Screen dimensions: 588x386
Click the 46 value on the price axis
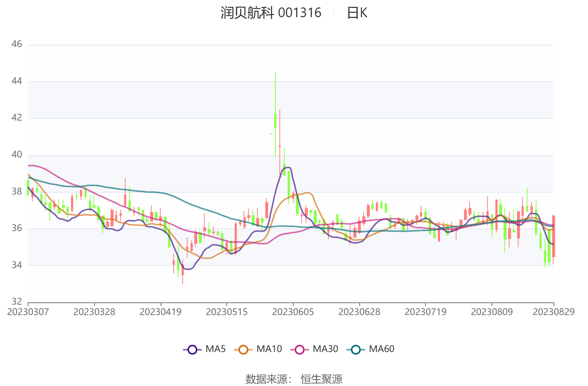17,44
